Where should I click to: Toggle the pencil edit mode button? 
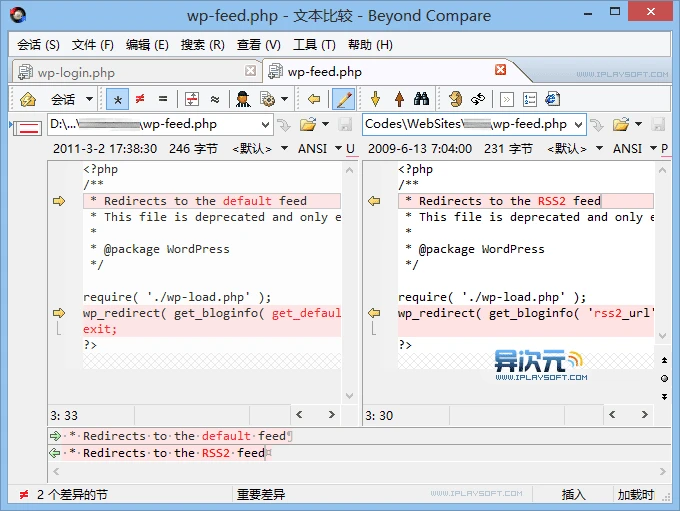343,99
